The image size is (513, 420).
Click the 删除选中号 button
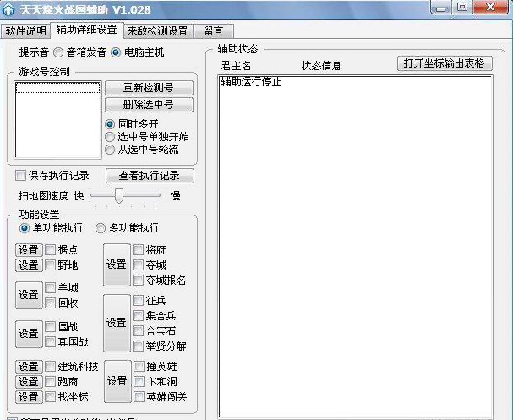(149, 105)
